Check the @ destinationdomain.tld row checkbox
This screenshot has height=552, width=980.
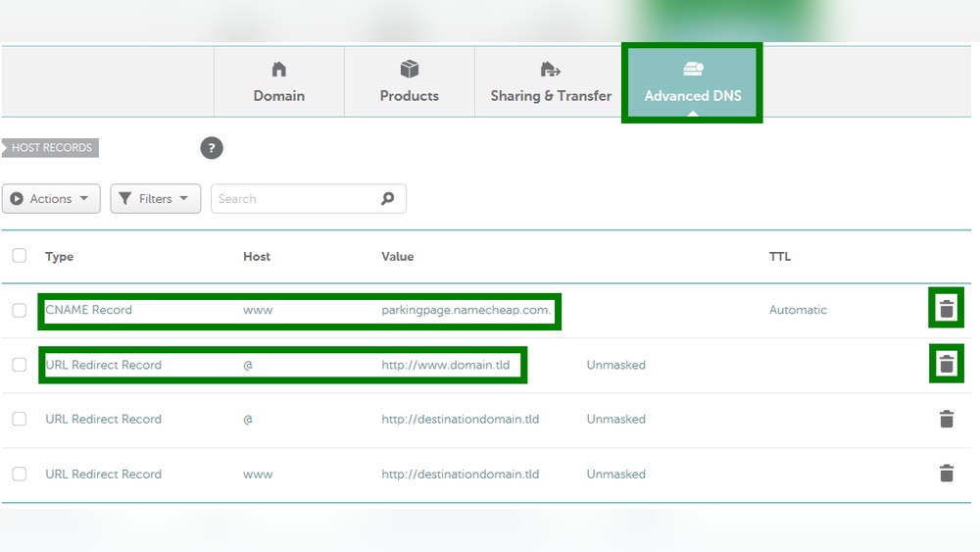20,419
